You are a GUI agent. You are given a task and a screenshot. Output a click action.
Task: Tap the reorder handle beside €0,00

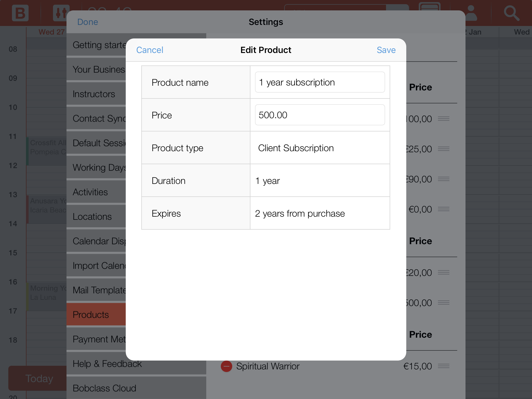pyautogui.click(x=443, y=209)
